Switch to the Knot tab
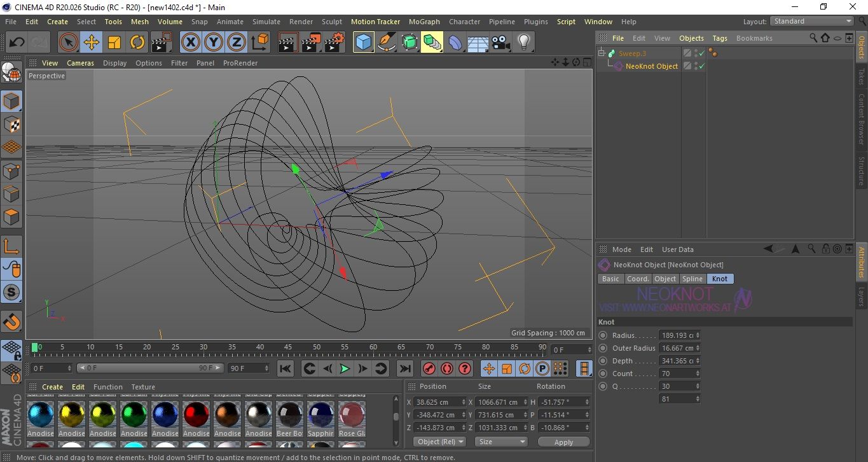The width and height of the screenshot is (868, 462). 720,279
